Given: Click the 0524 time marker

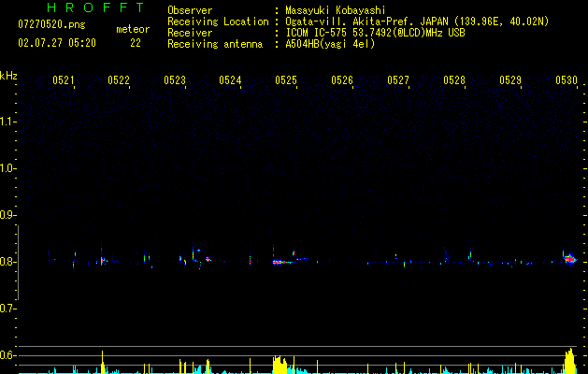Looking at the screenshot, I should tap(230, 80).
